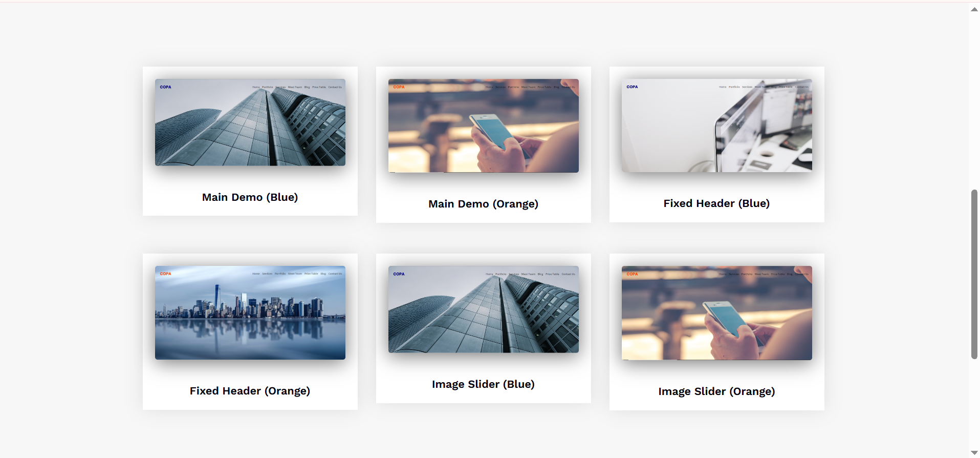This screenshot has height=458, width=980.
Task: Follow the "Image Slider (Blue)" title link
Action: pos(483,384)
